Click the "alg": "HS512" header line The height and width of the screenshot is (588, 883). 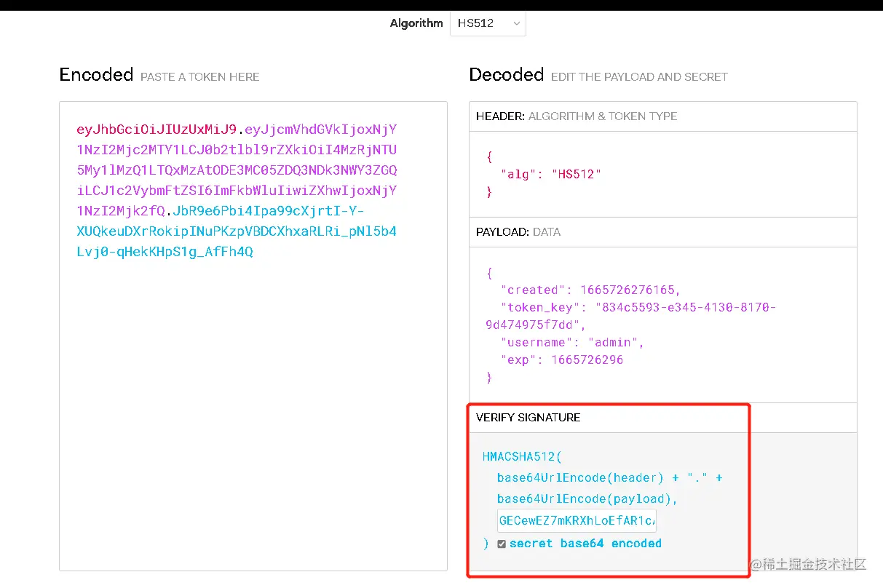click(x=551, y=174)
